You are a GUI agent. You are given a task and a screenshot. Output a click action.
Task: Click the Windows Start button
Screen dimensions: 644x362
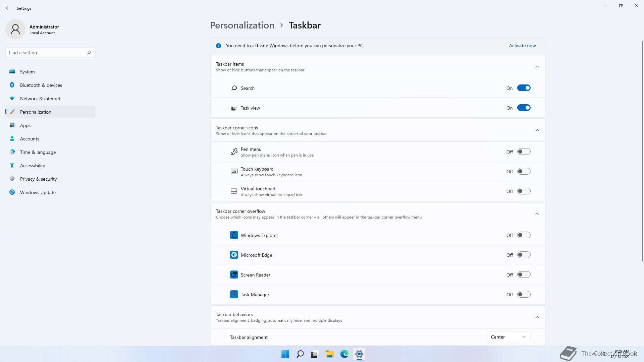(285, 354)
